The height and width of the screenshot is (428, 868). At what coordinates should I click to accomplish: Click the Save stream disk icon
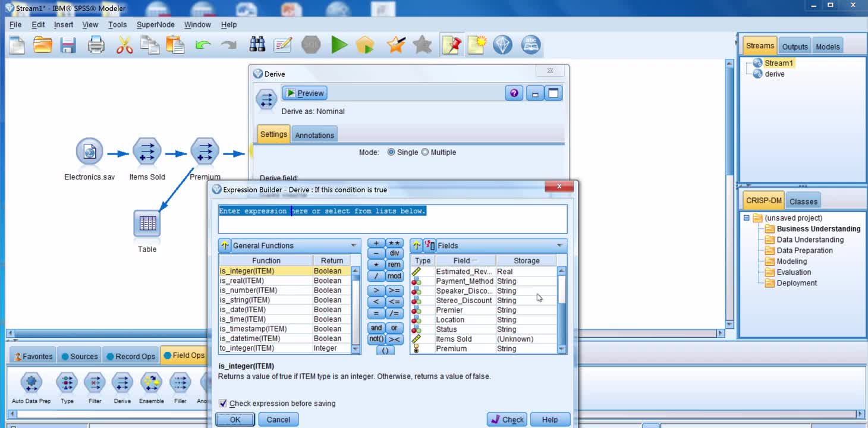tap(68, 45)
